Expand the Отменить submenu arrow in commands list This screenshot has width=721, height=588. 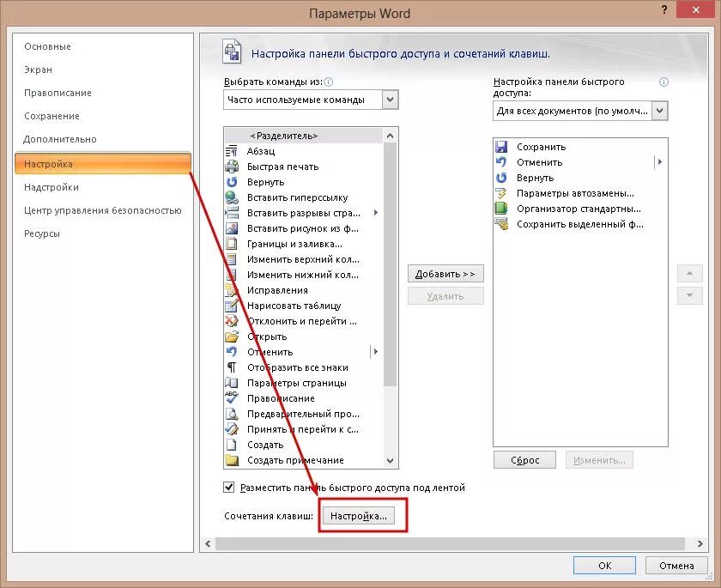click(x=376, y=352)
